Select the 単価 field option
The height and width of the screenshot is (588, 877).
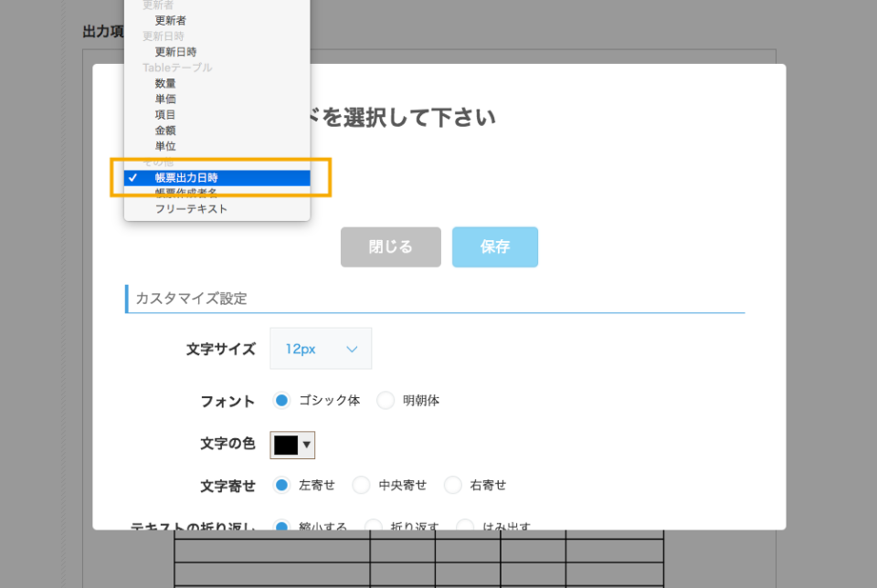(165, 99)
